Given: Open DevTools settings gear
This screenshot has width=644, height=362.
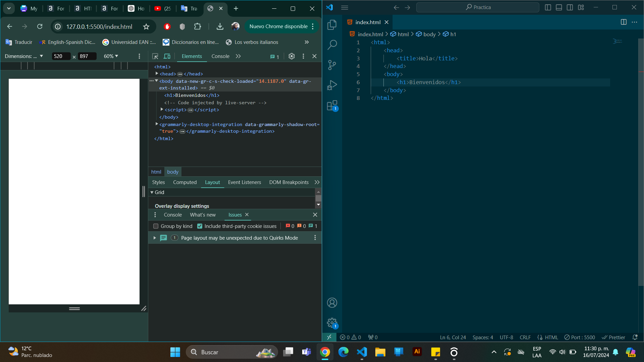Looking at the screenshot, I should point(291,56).
